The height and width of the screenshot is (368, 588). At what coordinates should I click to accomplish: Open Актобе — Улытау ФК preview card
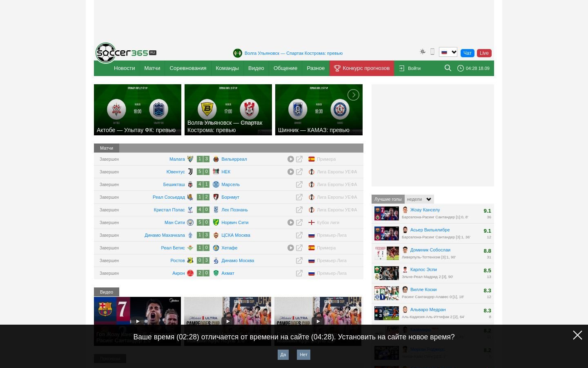coord(138,110)
